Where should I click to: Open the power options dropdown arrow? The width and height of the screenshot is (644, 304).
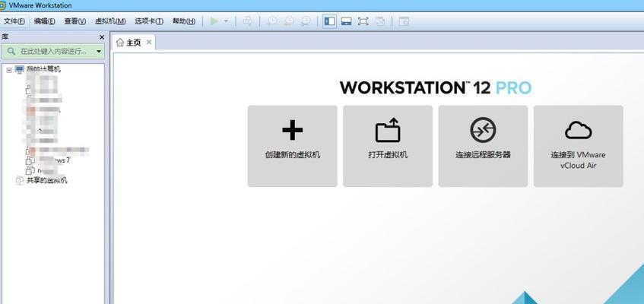coord(226,21)
